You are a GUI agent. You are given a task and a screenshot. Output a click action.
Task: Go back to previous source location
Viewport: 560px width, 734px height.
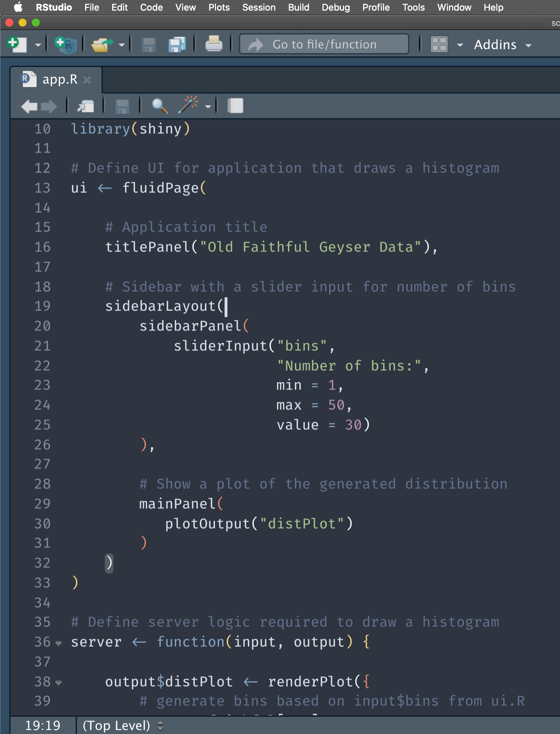tap(29, 107)
